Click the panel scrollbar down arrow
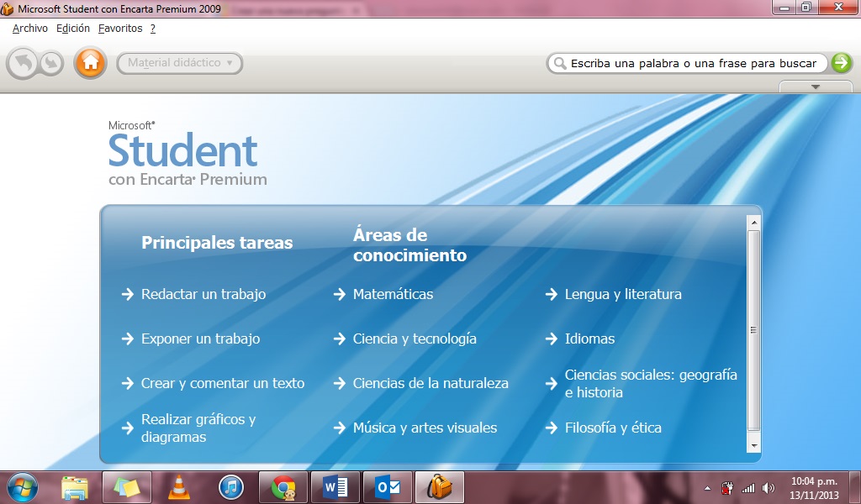Viewport: 861px width, 504px height. [x=754, y=446]
